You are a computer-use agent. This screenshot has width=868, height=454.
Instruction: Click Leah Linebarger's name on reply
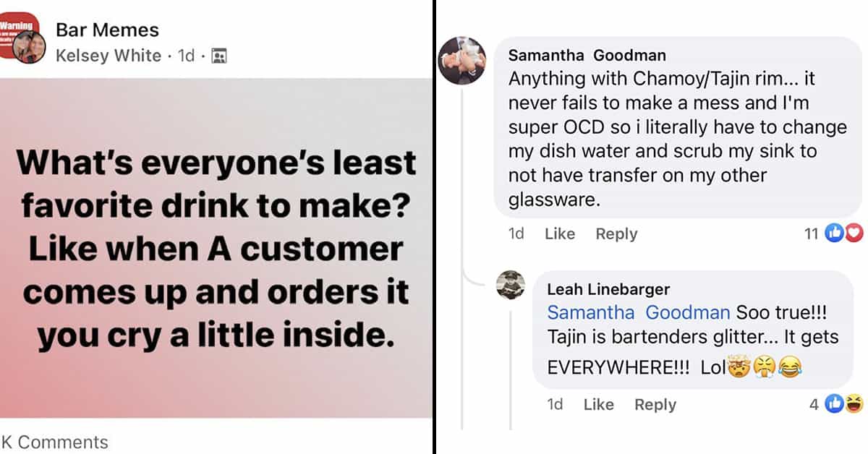pyautogui.click(x=608, y=289)
